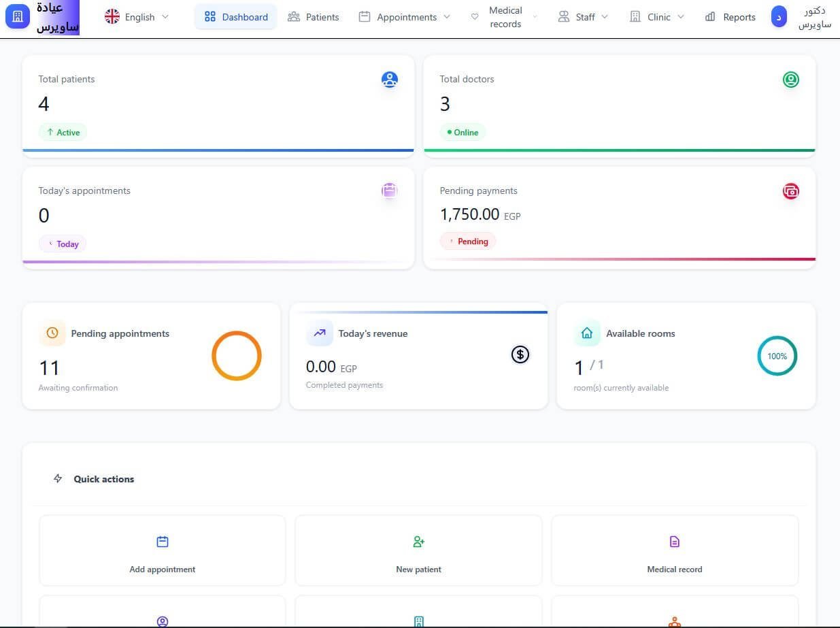Click the Total patients card

(218, 107)
